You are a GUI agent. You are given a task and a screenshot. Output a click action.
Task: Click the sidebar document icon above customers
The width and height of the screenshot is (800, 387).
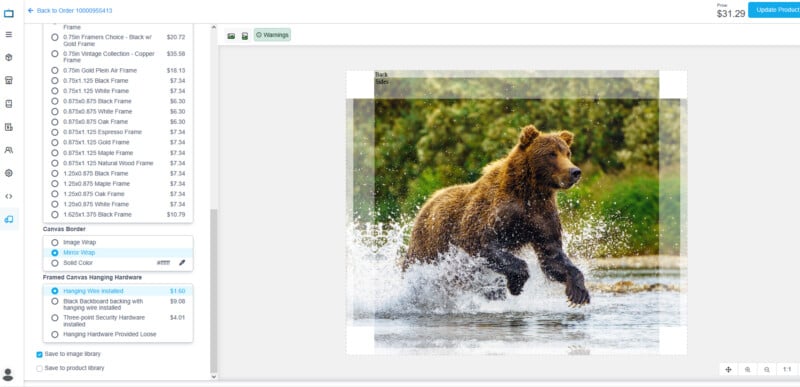point(9,127)
